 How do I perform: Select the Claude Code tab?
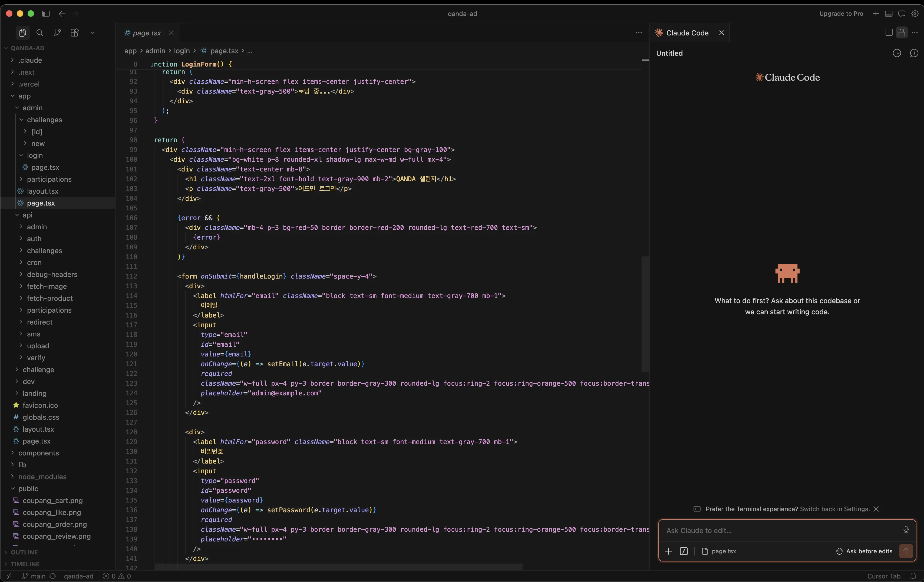[x=687, y=33]
